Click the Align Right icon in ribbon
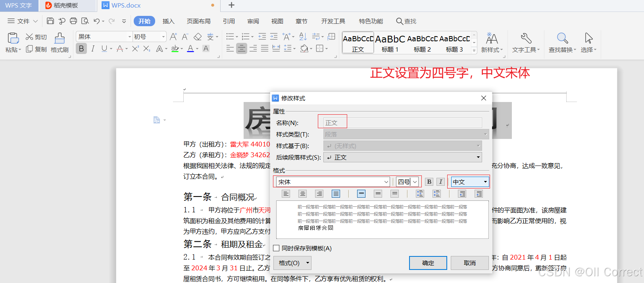The width and height of the screenshot is (644, 283). click(253, 48)
